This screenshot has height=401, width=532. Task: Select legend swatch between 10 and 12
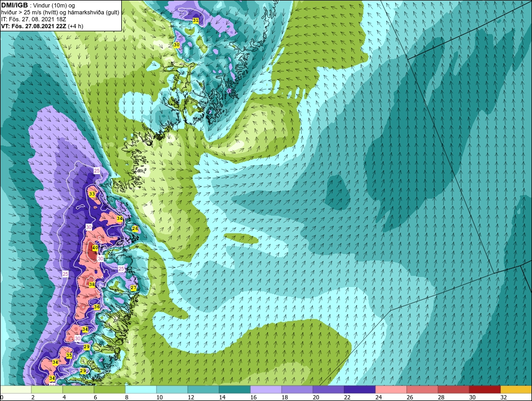pyautogui.click(x=172, y=389)
